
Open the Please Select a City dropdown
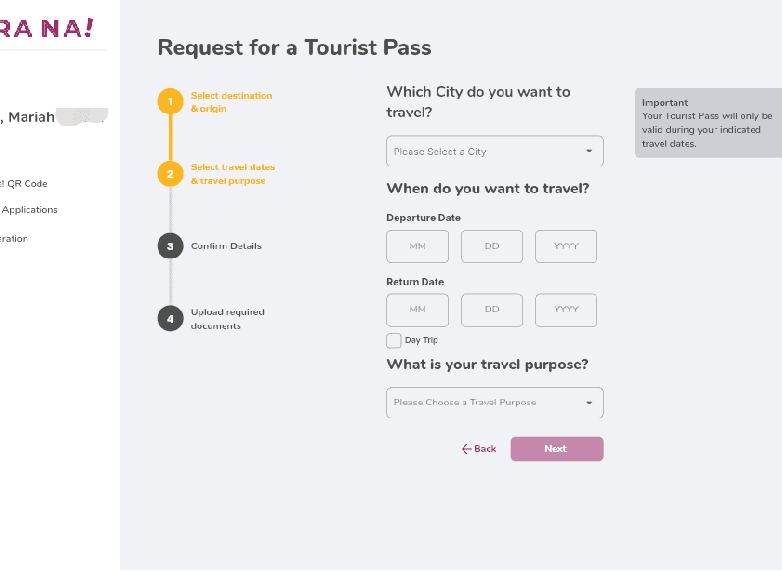click(x=495, y=151)
